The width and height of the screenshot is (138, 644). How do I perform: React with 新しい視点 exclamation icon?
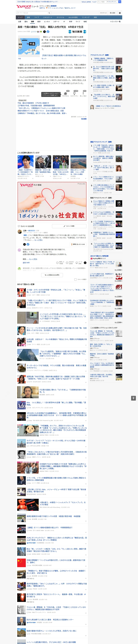83,94
